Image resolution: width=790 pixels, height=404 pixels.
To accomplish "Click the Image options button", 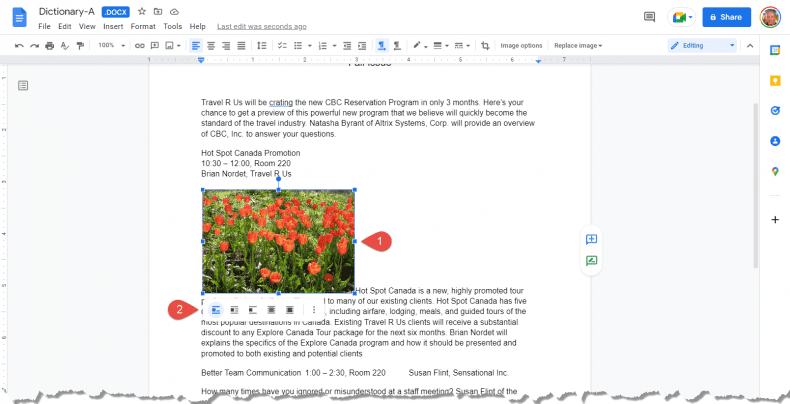I will [x=521, y=46].
